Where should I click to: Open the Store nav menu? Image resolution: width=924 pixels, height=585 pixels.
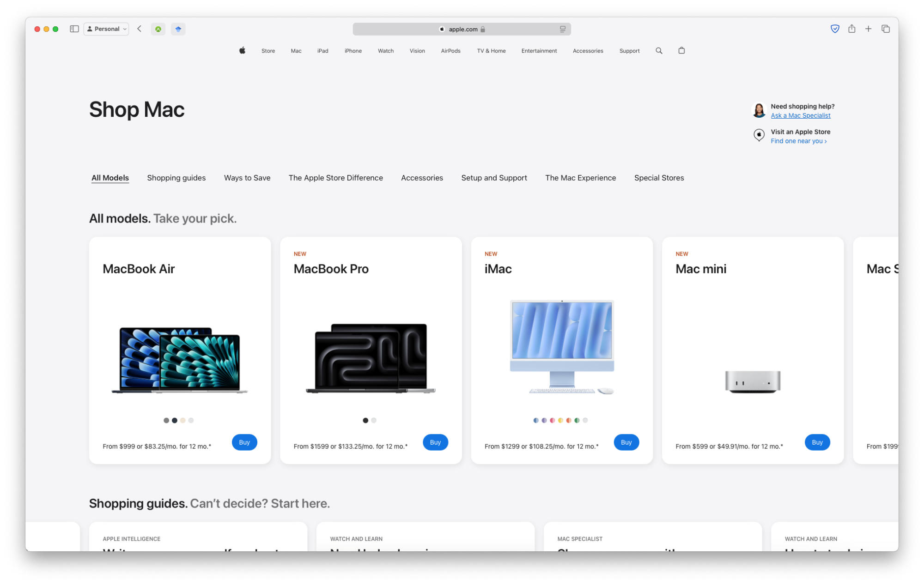[x=268, y=51]
